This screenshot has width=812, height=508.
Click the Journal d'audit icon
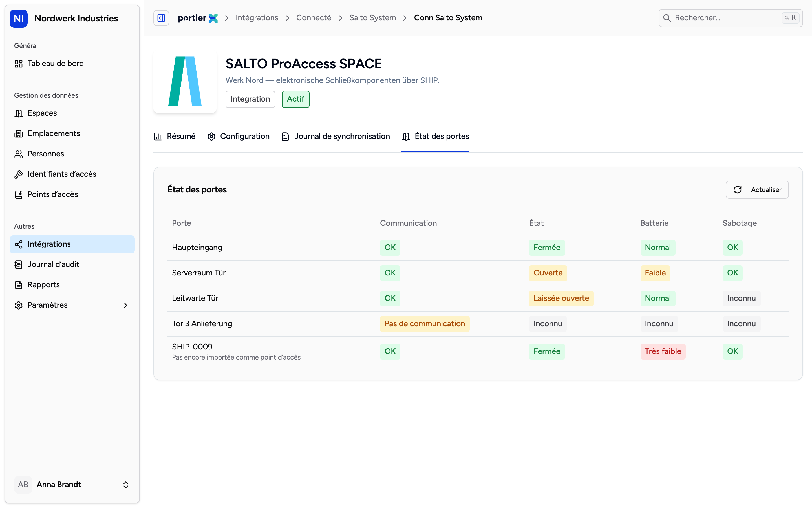(x=18, y=265)
